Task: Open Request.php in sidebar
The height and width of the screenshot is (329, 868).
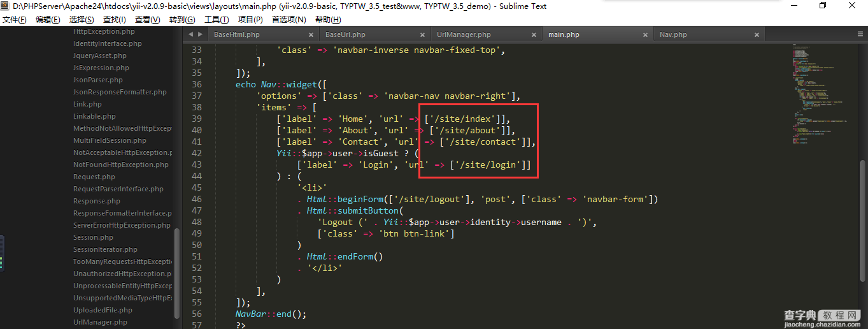Action: point(94,177)
